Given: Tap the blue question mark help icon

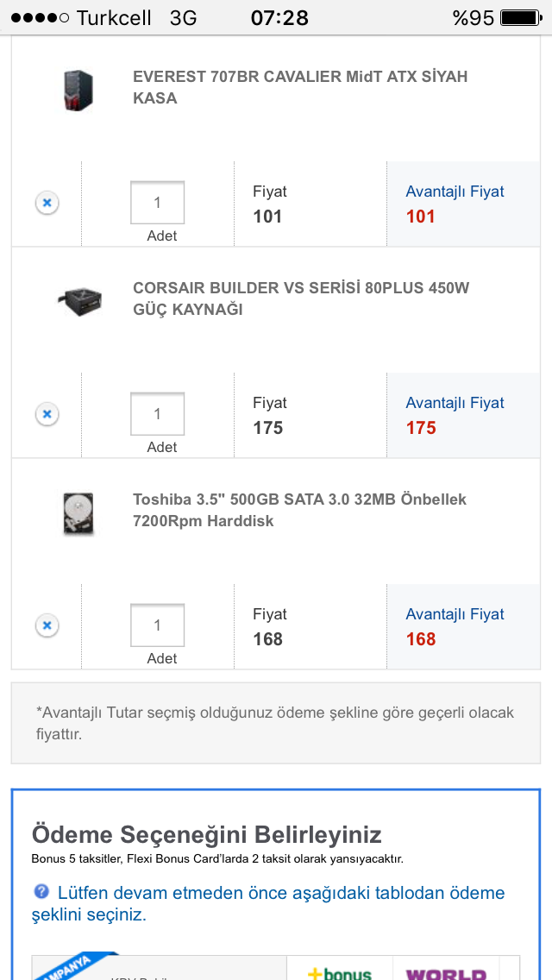Looking at the screenshot, I should (41, 891).
